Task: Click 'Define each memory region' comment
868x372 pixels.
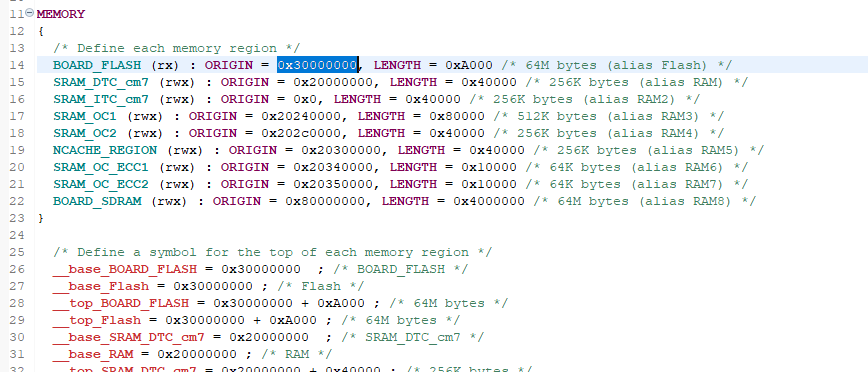Action: [x=176, y=48]
